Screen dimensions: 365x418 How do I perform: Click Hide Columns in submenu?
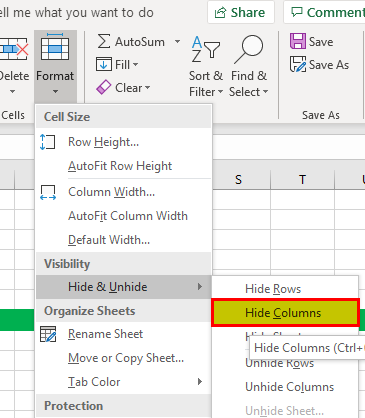285,313
